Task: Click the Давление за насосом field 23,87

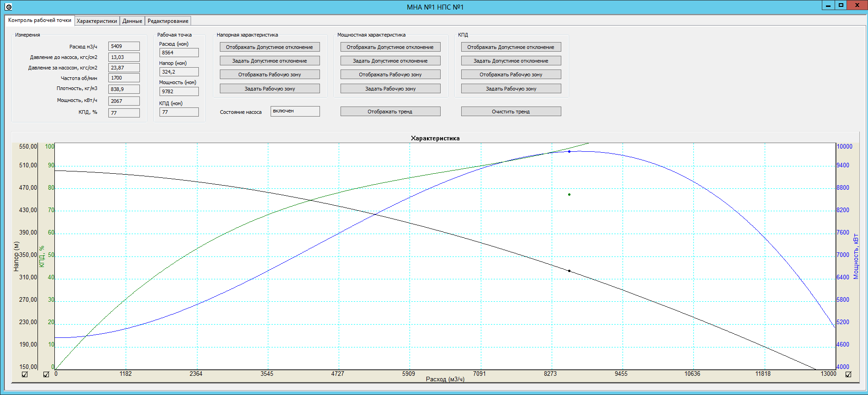Action: pyautogui.click(x=124, y=68)
